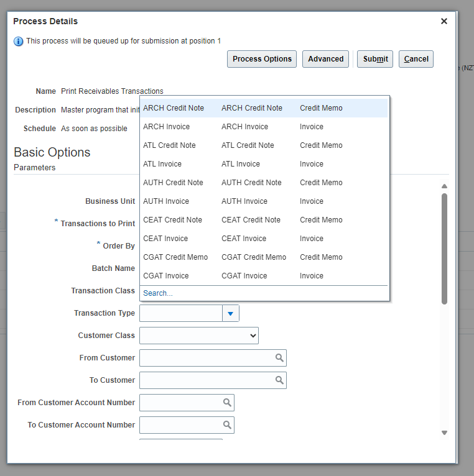Screen dimensions: 474x476
Task: Open From Customer Account Number search icon
Action: point(227,403)
